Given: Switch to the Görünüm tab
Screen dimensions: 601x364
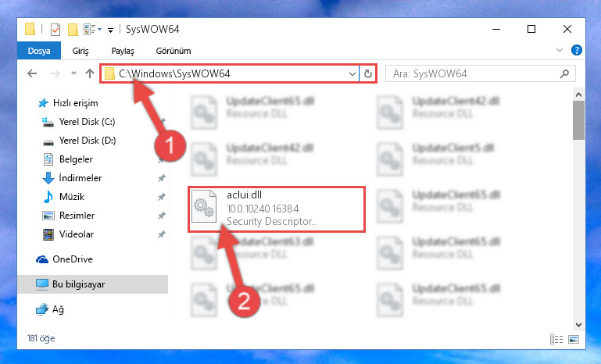Looking at the screenshot, I should [x=174, y=51].
